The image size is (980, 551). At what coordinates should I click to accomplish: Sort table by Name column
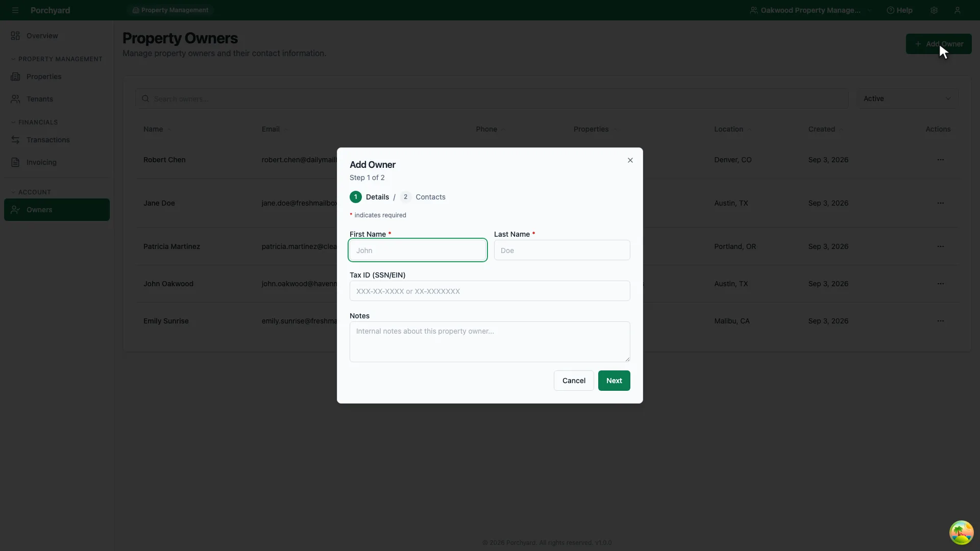point(157,129)
